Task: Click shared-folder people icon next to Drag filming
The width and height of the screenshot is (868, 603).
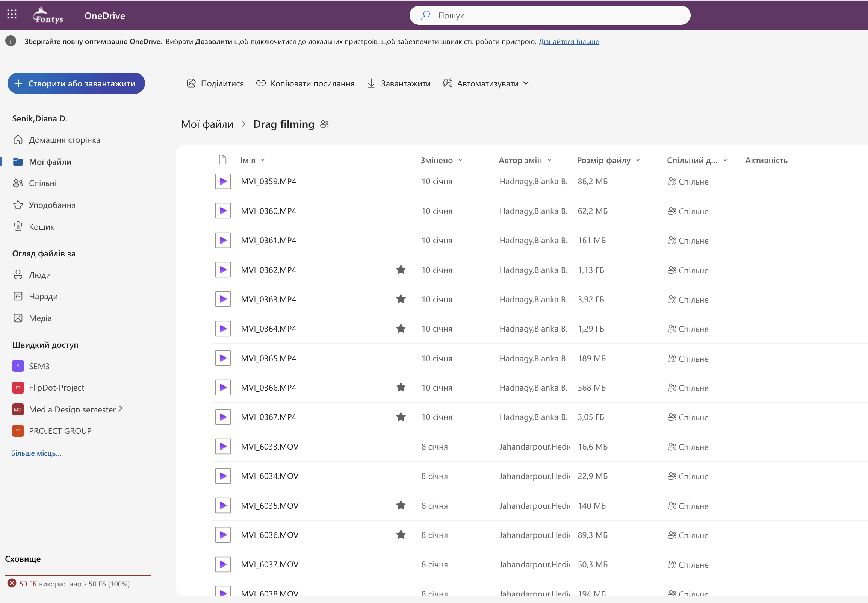Action: [x=324, y=124]
